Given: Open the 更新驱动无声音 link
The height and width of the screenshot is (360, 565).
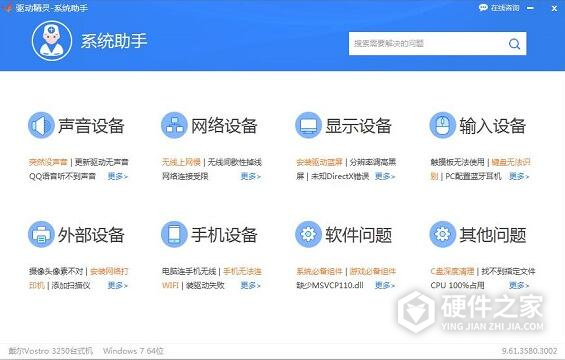Looking at the screenshot, I should 102,163.
